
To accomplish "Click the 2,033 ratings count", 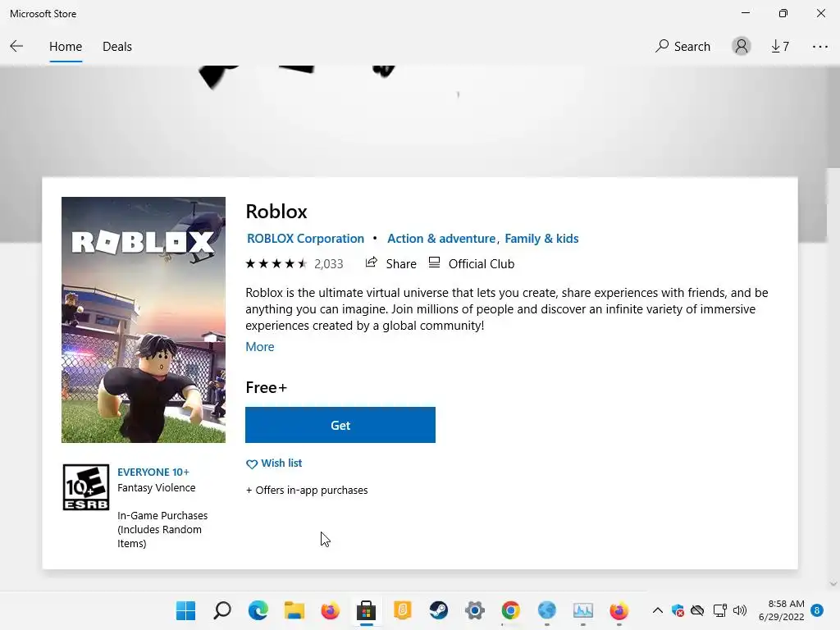I will 328,263.
